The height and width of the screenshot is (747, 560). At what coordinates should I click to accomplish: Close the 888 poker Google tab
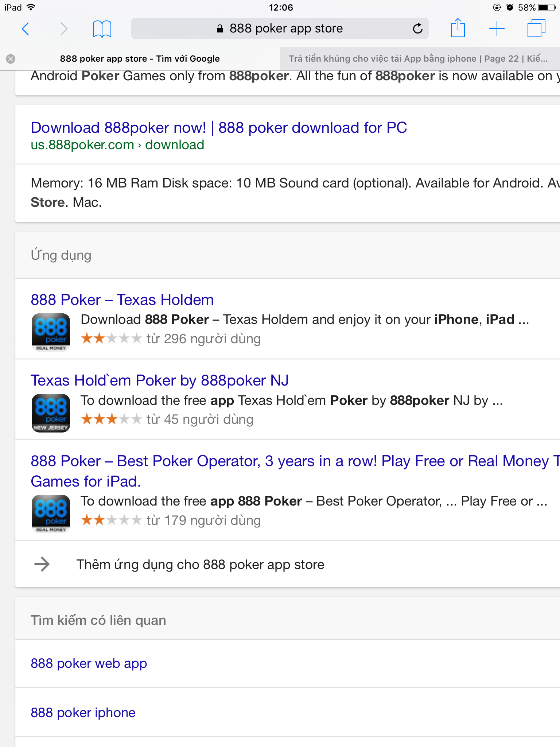point(11,59)
